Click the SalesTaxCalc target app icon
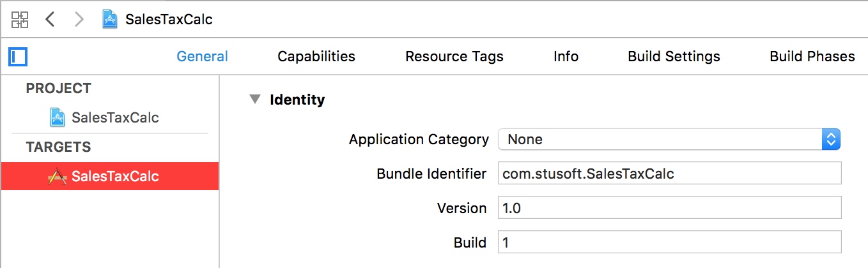The image size is (868, 268). tap(58, 177)
